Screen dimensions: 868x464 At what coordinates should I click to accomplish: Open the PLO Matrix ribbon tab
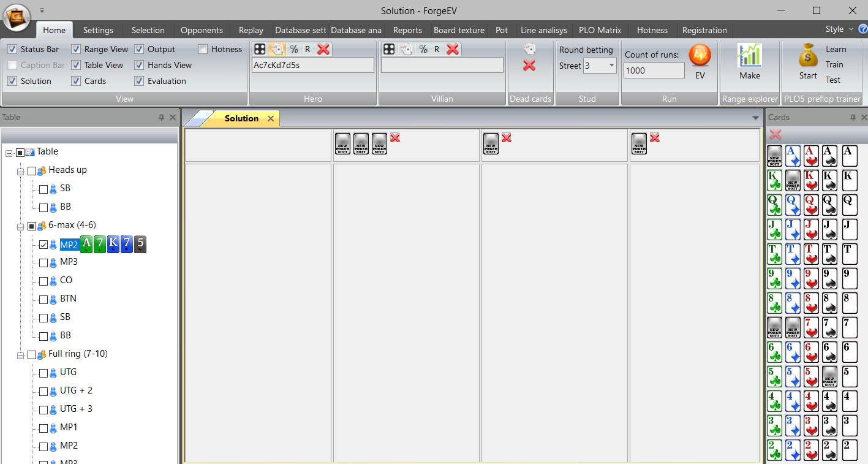(600, 30)
